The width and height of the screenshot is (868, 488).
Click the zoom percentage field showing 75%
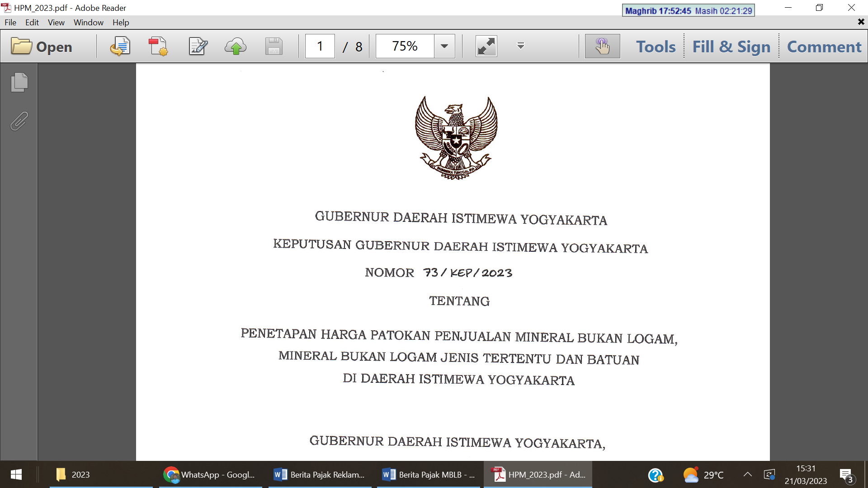pos(405,46)
